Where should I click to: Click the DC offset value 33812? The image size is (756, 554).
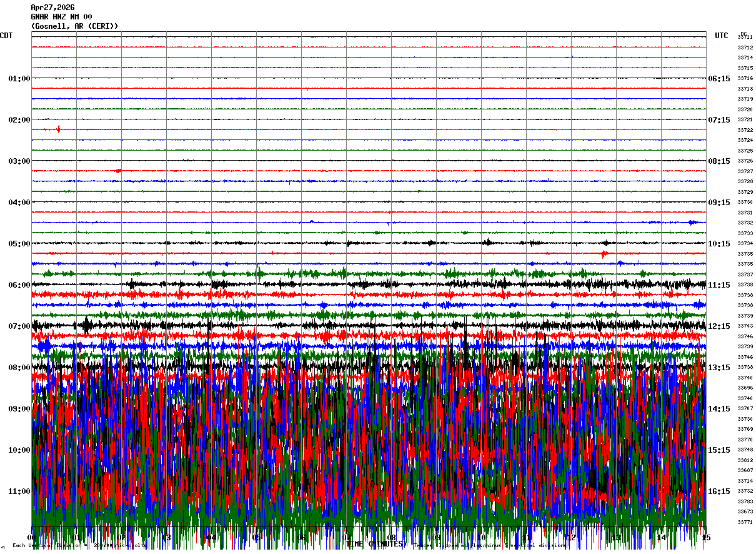(x=745, y=460)
